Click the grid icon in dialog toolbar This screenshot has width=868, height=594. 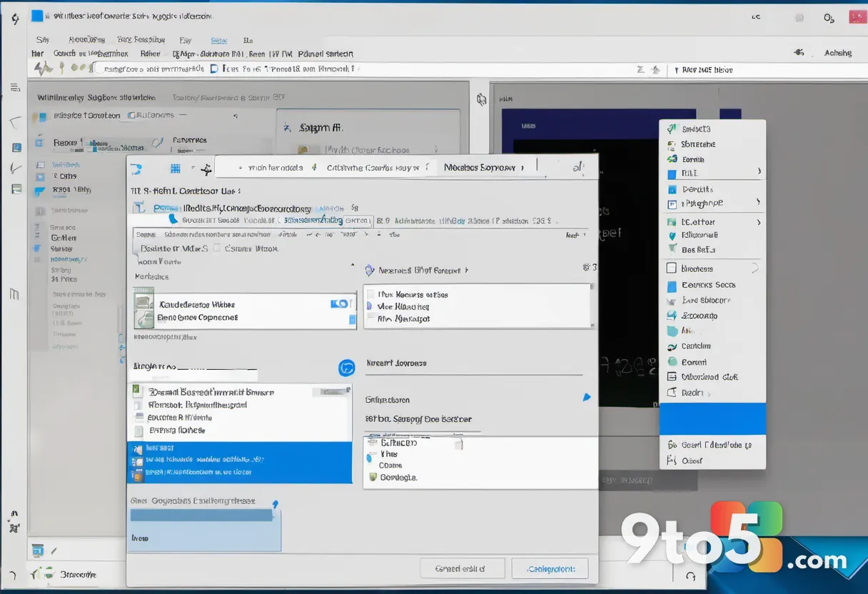(x=176, y=168)
